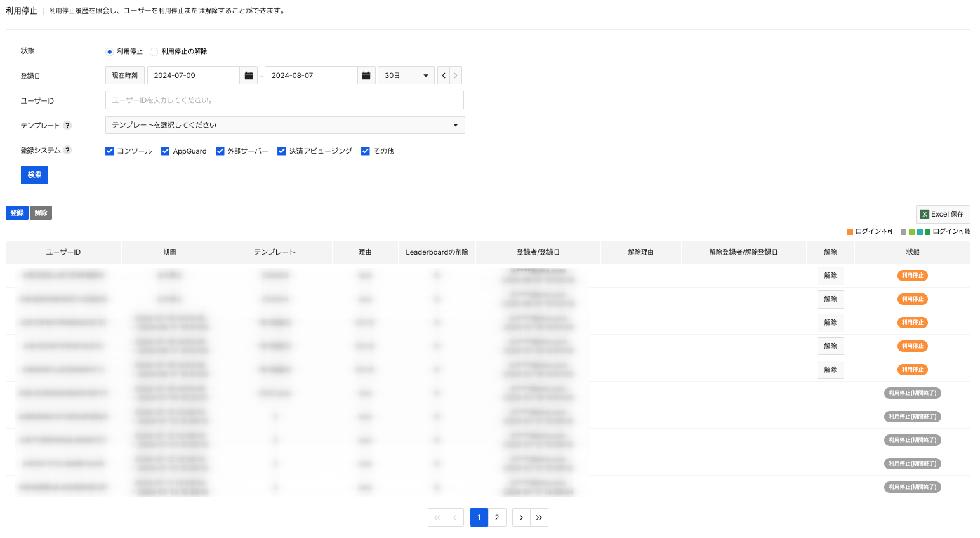Viewport: 980px width, 538px height.
Task: Click the ユーザーID column header
Action: point(63,252)
